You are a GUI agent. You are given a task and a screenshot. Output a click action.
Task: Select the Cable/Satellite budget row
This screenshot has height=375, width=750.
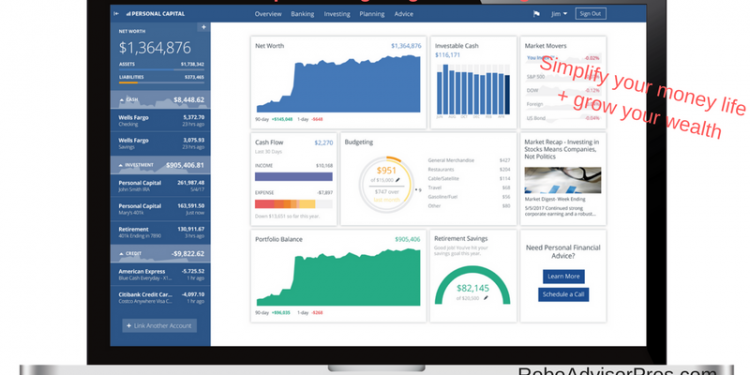[469, 178]
